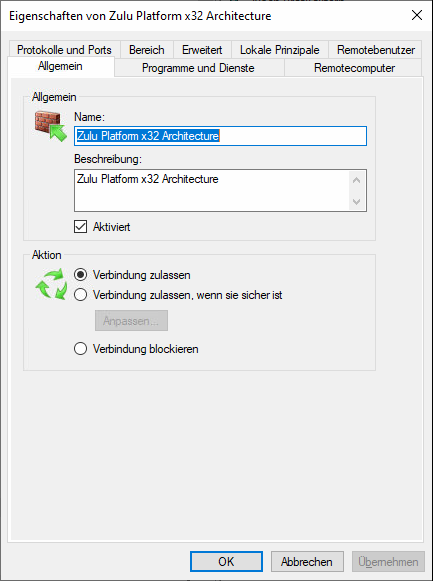Screen dimensions: 433x581
Task: Open the Erweitert tab
Action: tap(202, 50)
